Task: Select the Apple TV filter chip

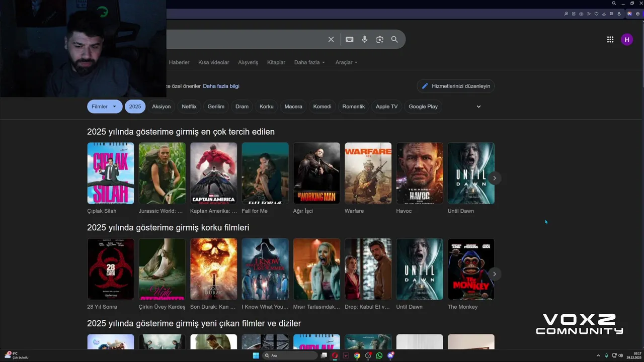Action: [x=386, y=107]
